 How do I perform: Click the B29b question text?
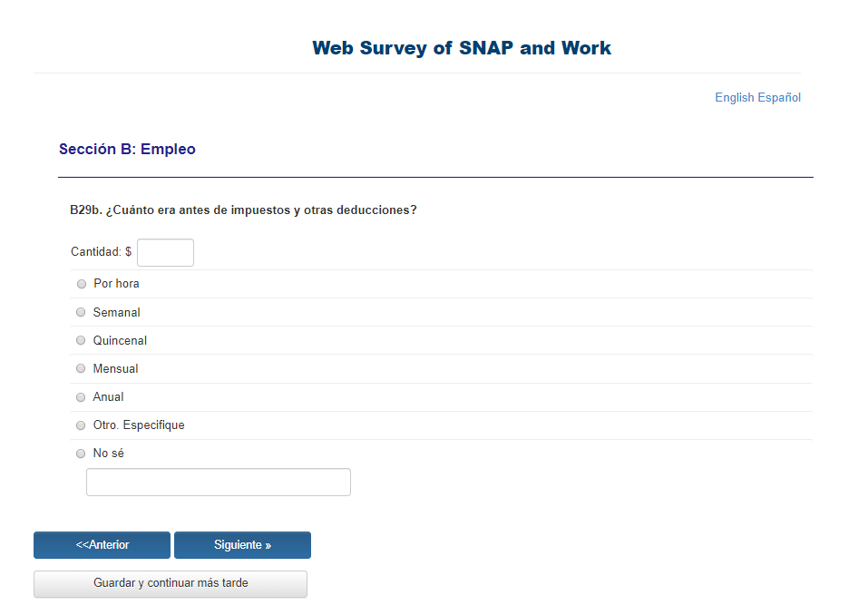point(244,210)
